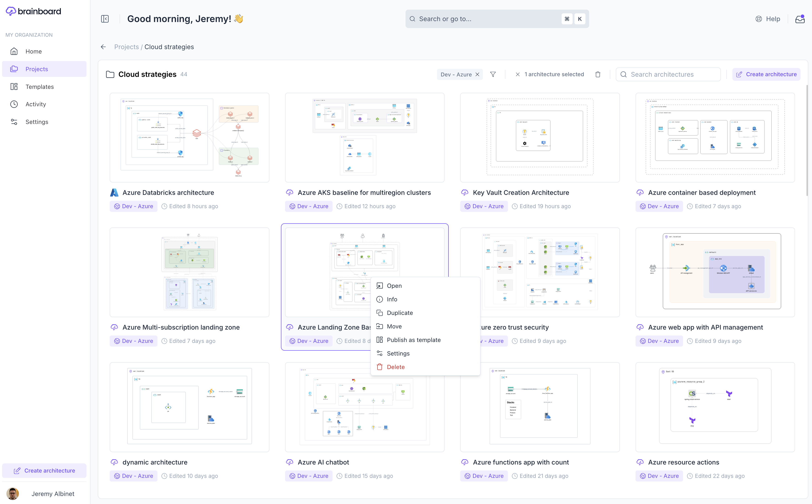Choose Publish as template menu entry
The height and width of the screenshot is (504, 812).
[x=413, y=340]
